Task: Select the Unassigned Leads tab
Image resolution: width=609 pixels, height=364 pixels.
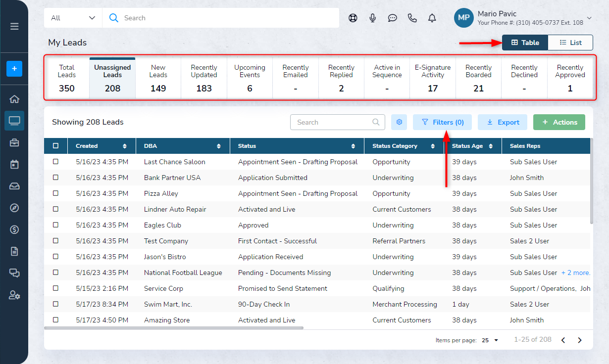Action: click(112, 78)
